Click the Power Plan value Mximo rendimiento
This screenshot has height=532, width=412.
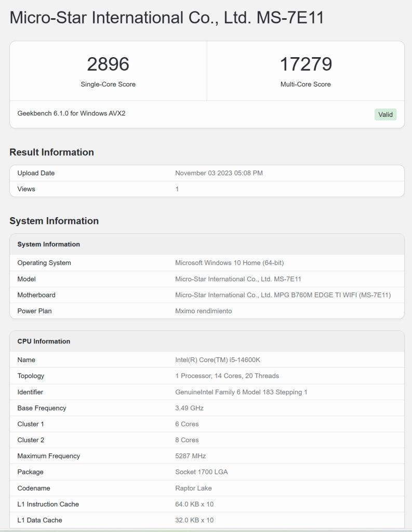pyautogui.click(x=204, y=311)
